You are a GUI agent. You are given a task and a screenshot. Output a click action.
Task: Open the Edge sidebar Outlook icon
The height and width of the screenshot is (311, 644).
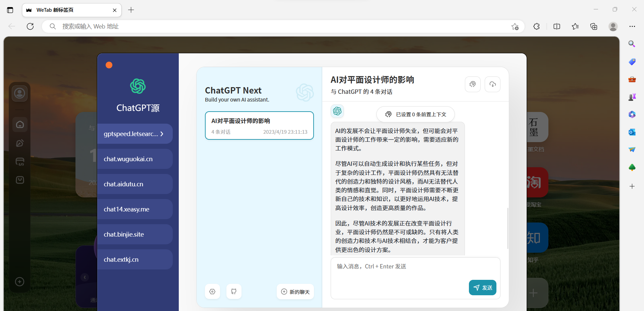(x=632, y=132)
